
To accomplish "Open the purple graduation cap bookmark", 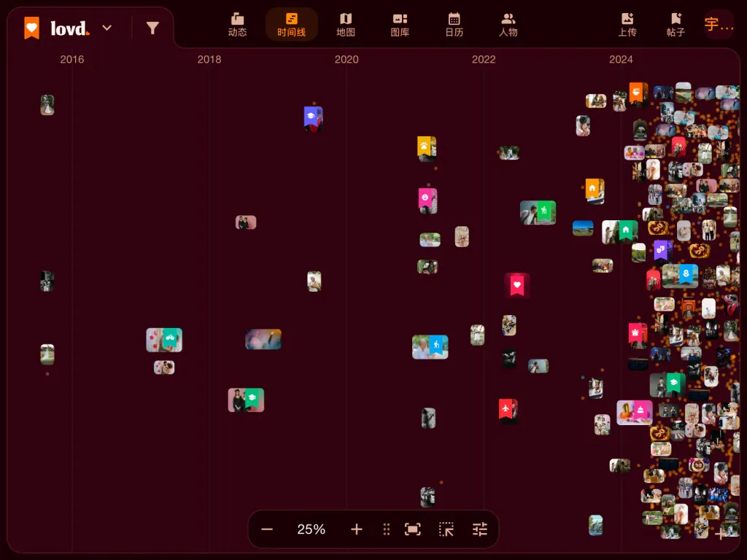I will pyautogui.click(x=311, y=117).
